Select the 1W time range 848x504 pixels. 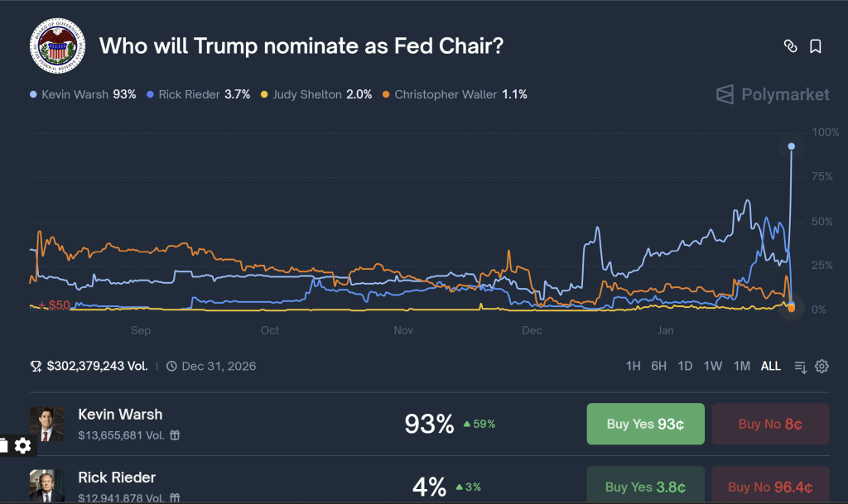(712, 365)
